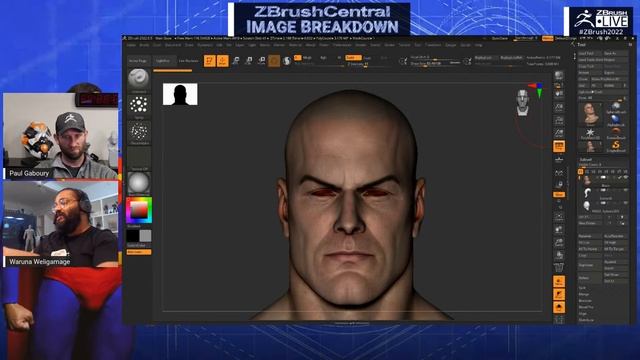
Task: Open the Document menu
Action: pyautogui.click(x=173, y=45)
